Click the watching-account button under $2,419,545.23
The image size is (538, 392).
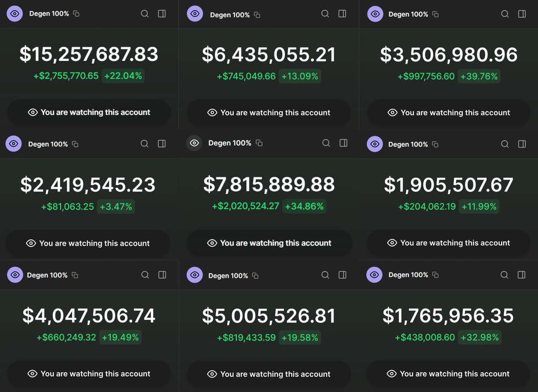(x=88, y=243)
